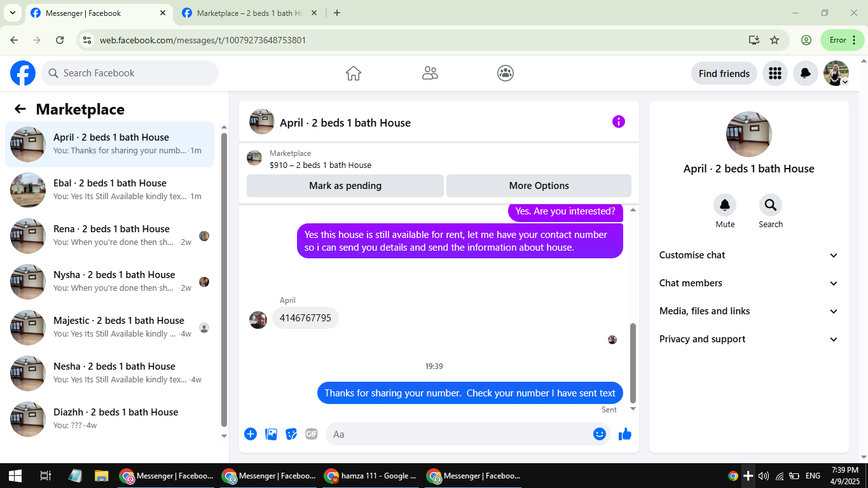Open Chrome tab search dropdown
This screenshot has width=868, height=488.
tap(12, 13)
